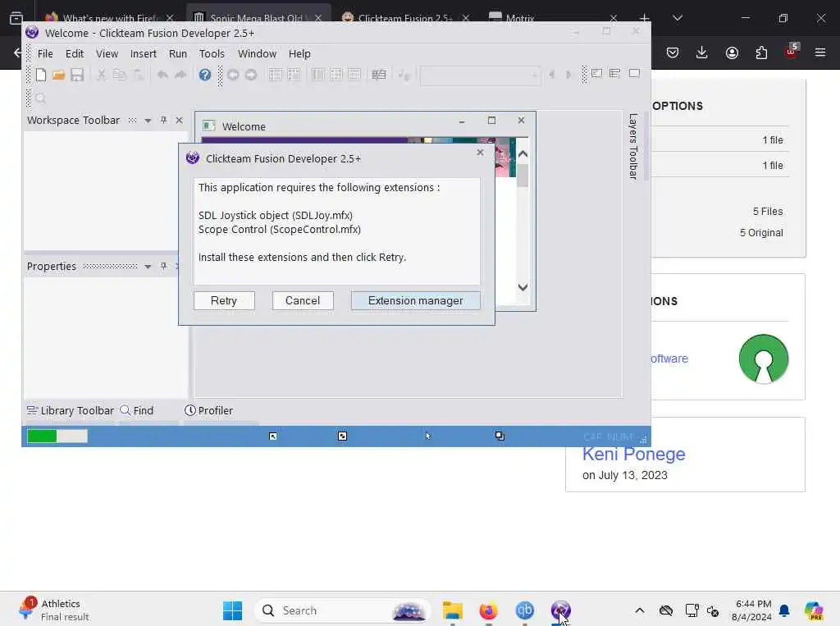840x626 pixels.
Task: Open Firefox downloads icon
Action: [x=702, y=53]
